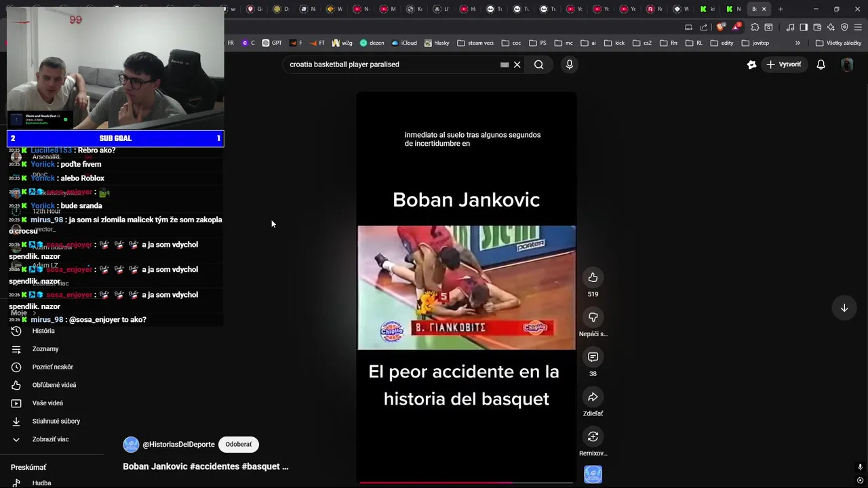Open the w2g bookmark

click(x=341, y=43)
